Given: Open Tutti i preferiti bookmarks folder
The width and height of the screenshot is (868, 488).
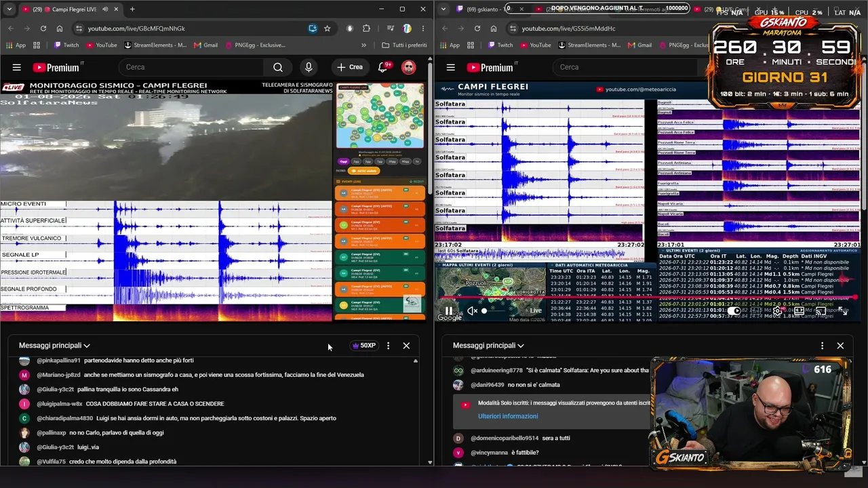Looking at the screenshot, I should tap(404, 45).
